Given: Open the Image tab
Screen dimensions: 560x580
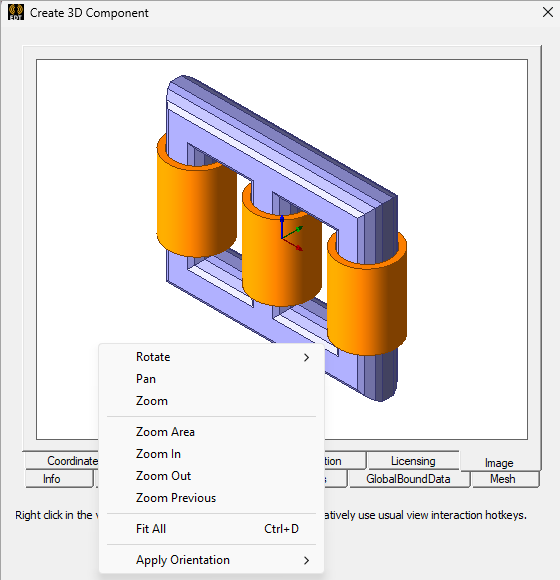Looking at the screenshot, I should tap(499, 463).
